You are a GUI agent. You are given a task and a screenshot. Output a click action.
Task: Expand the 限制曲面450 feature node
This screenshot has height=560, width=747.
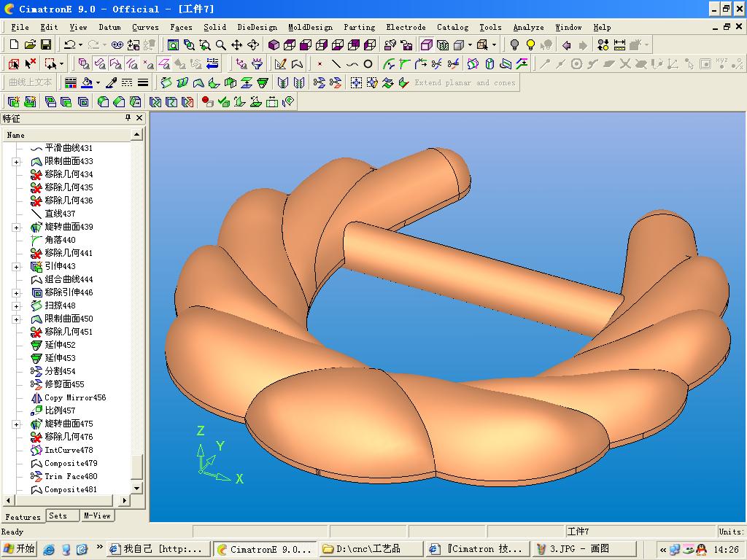click(16, 319)
